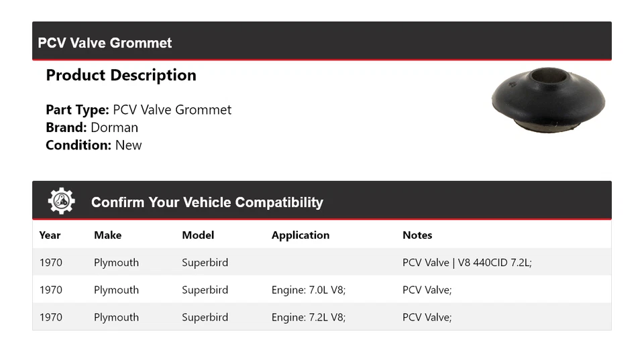The width and height of the screenshot is (644, 352).
Task: Select the "Engine: 7.2L V8;" application cell
Action: coord(309,318)
